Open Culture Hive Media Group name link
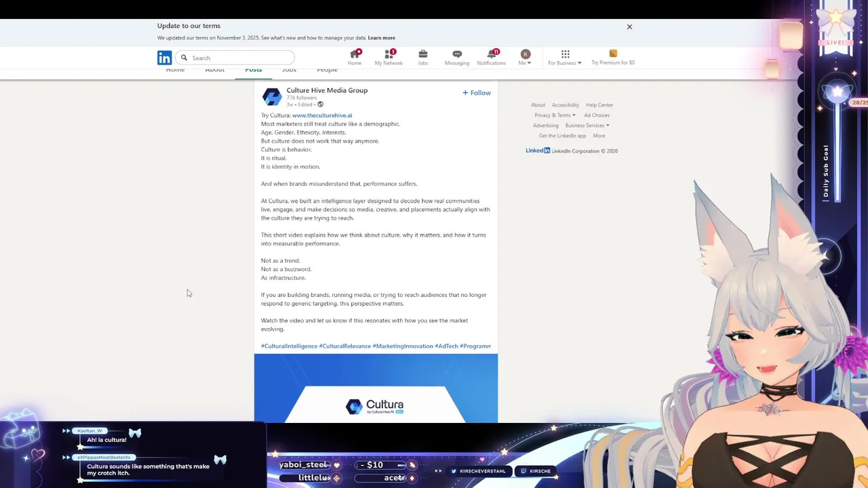The width and height of the screenshot is (868, 488). [327, 90]
